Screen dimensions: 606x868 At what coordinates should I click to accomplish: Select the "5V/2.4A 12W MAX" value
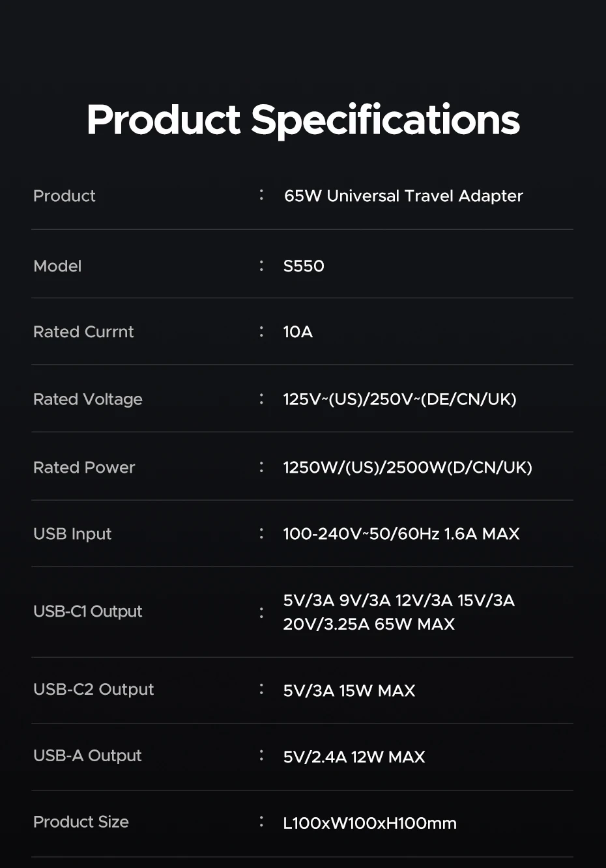354,757
